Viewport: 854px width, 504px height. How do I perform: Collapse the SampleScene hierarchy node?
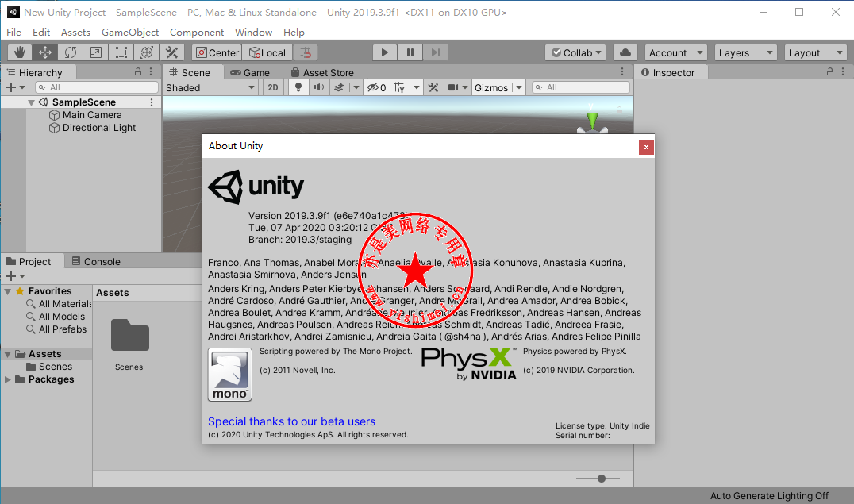click(x=31, y=102)
